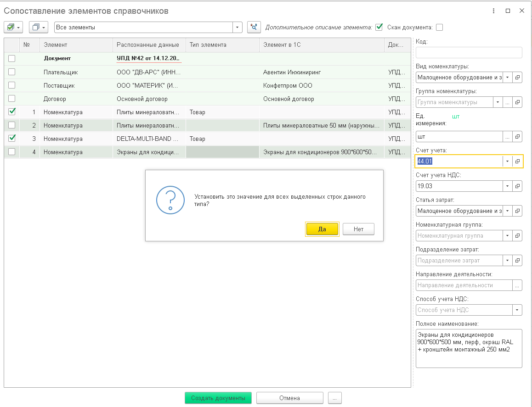Click the Полное наименование text field

click(469, 348)
